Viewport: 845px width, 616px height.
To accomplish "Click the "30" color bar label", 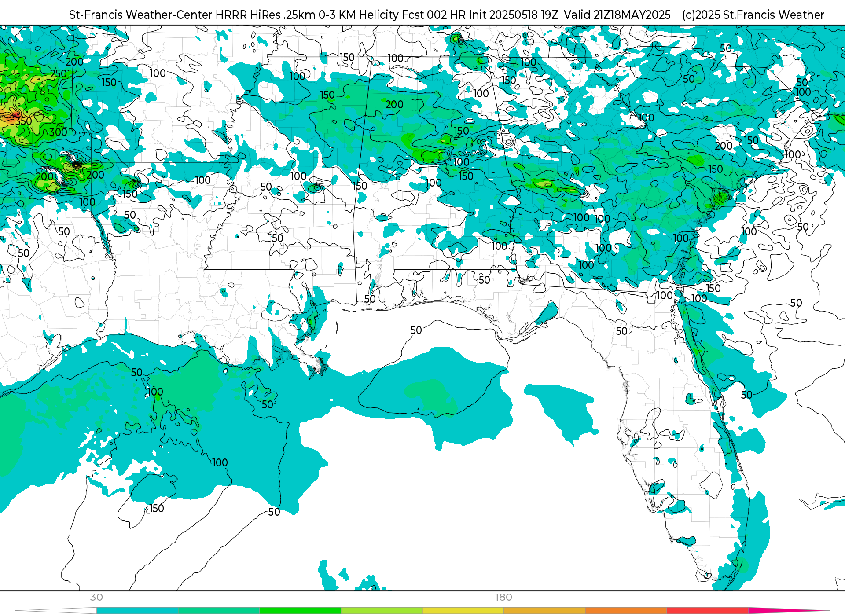I will [x=96, y=597].
